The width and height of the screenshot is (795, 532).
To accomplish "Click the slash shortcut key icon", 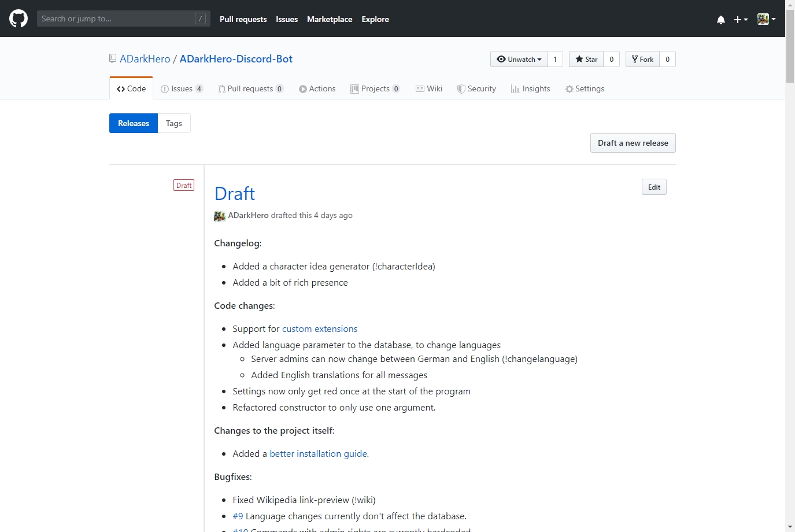I will click(200, 19).
